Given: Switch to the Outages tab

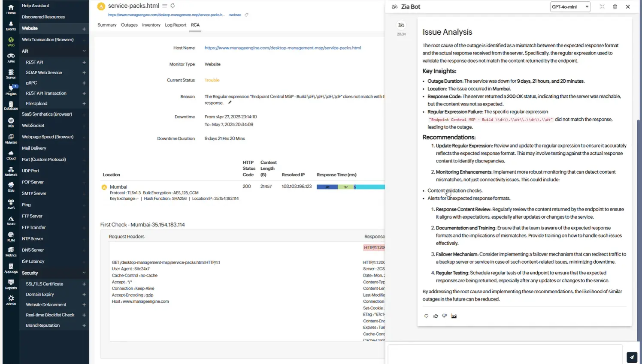Looking at the screenshot, I should (x=129, y=25).
